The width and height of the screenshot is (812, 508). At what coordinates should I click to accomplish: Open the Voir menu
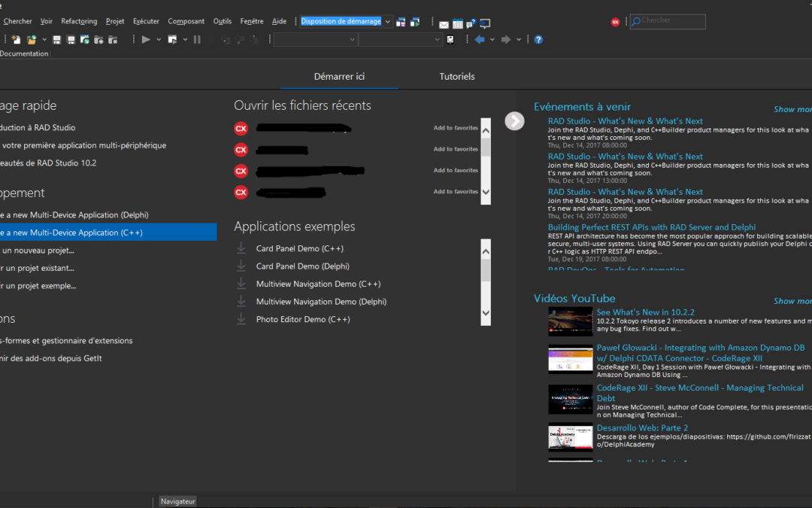click(x=47, y=21)
